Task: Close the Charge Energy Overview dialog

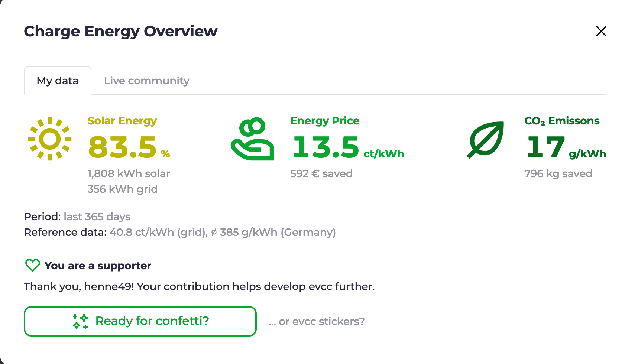Action: point(601,31)
